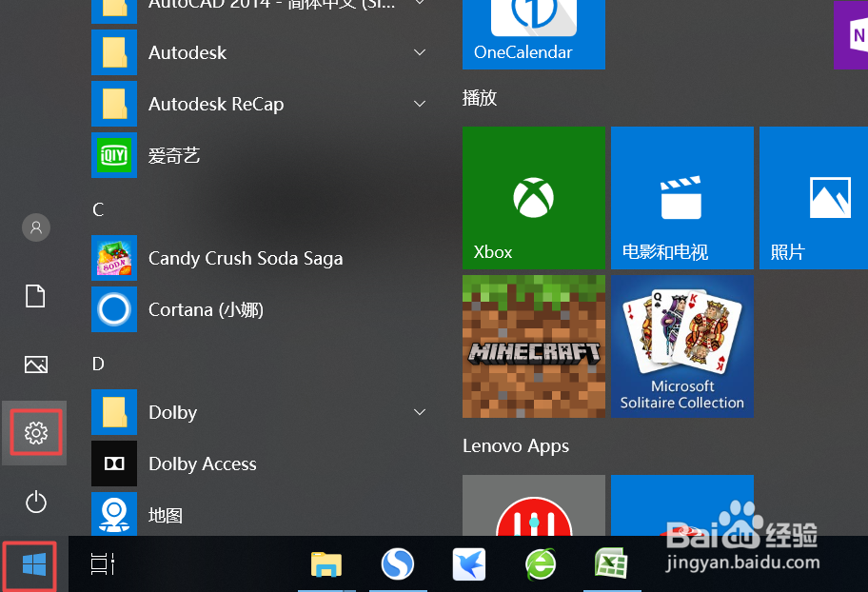Open Microsoft Solitaire Collection tile
This screenshot has height=592, width=868.
[682, 346]
